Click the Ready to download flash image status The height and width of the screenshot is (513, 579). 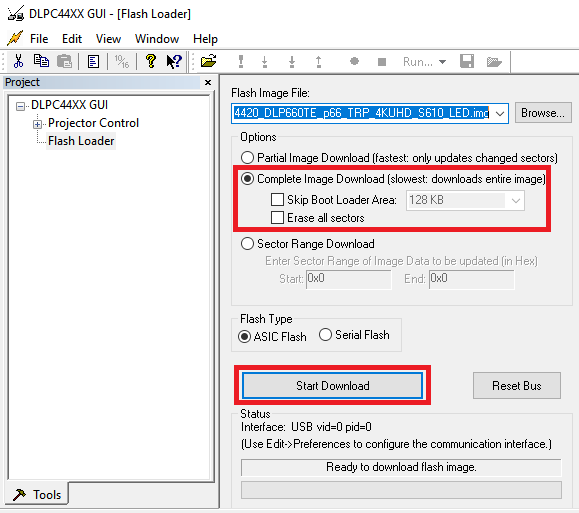[x=401, y=467]
